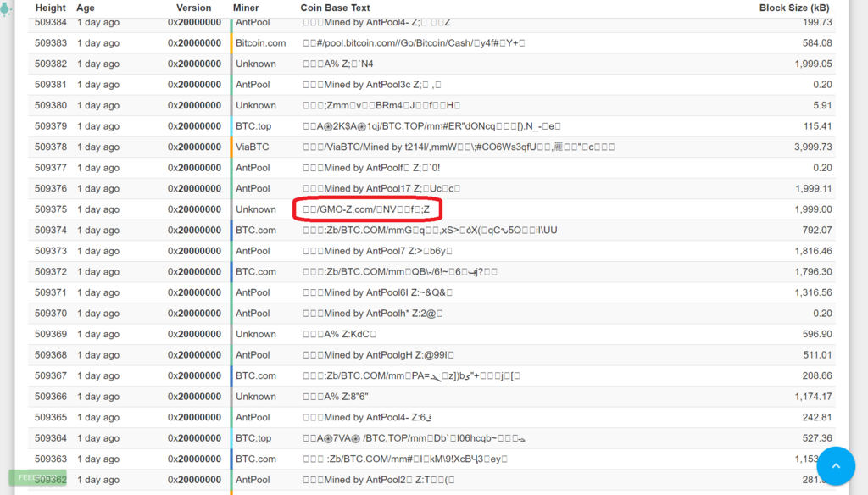Viewport: 868px width, 495px height.
Task: Click block size value 596.90
Action: [x=817, y=334]
